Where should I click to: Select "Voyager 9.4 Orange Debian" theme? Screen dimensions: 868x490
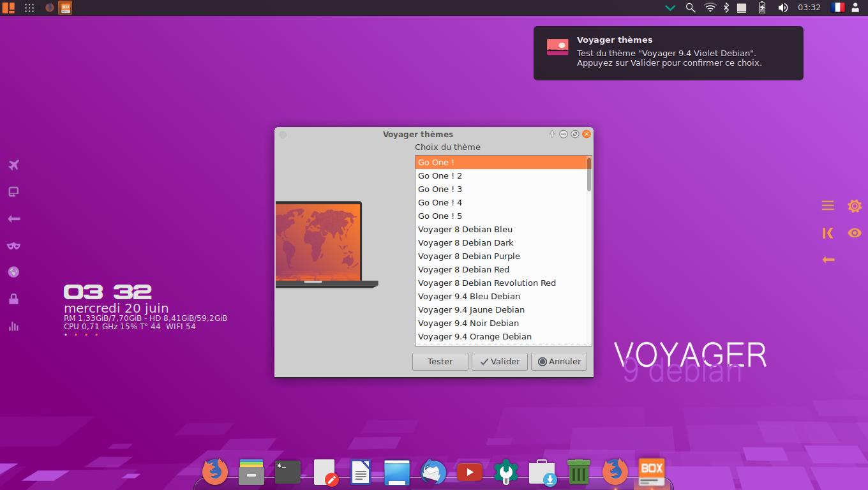[501, 337]
